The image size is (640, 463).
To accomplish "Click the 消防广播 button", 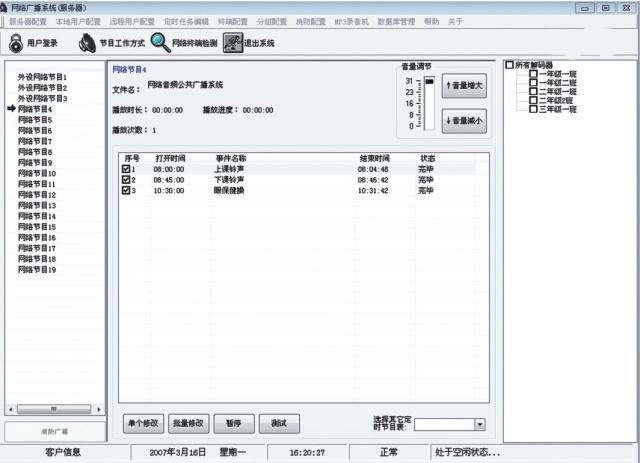I will tap(55, 432).
